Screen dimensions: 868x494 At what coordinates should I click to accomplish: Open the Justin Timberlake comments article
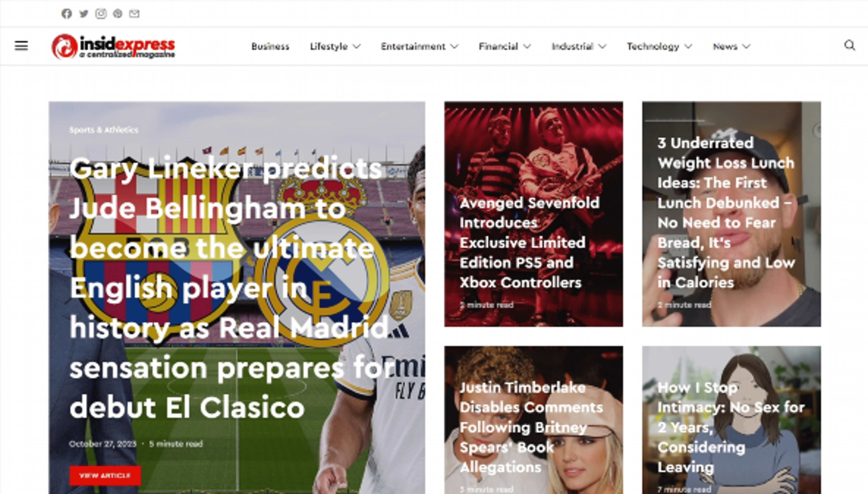[531, 427]
